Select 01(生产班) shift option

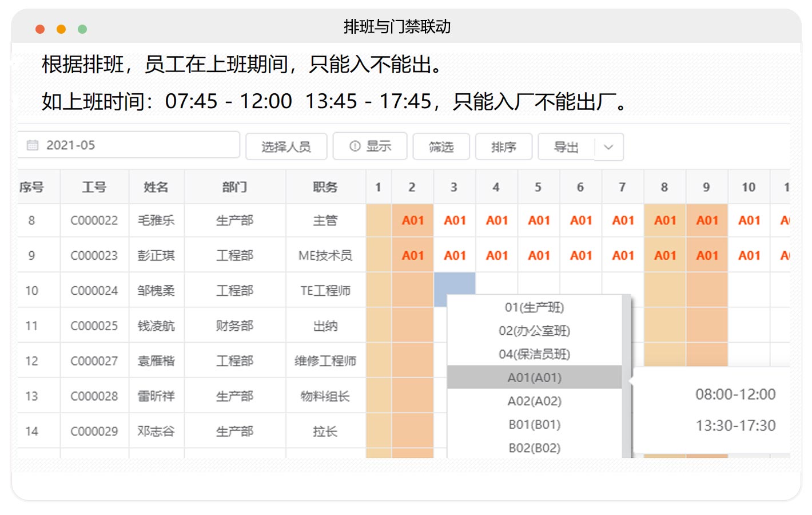pos(534,308)
